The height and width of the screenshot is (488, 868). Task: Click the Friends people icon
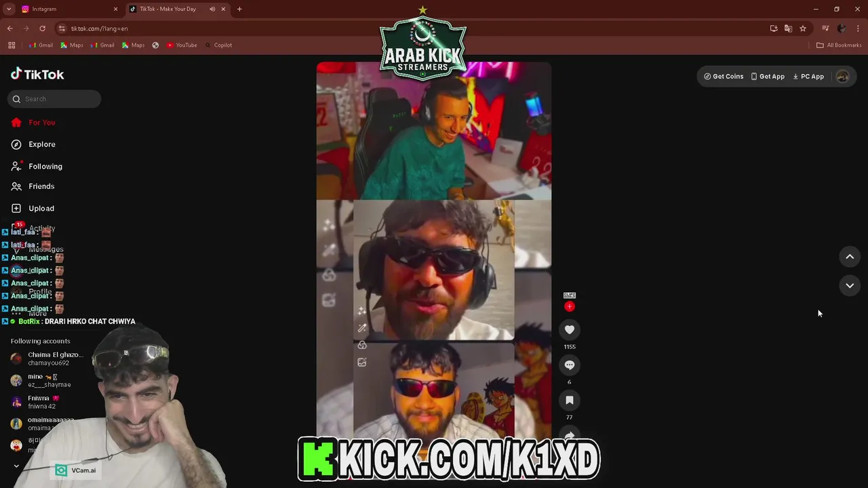pyautogui.click(x=16, y=186)
